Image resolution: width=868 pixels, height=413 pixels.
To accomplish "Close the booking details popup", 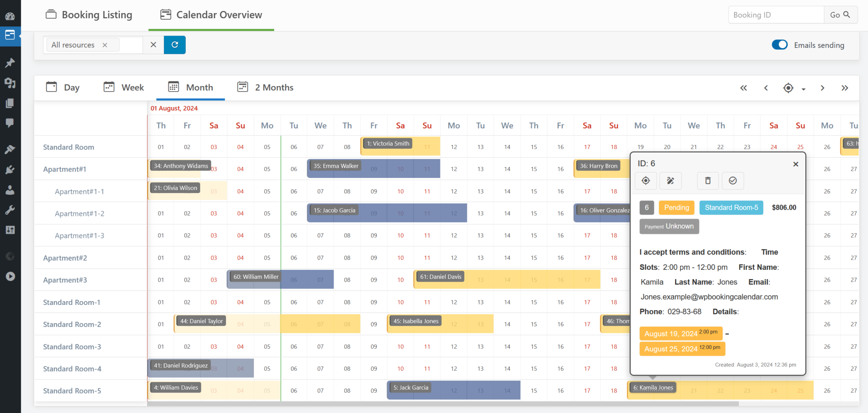I will pyautogui.click(x=796, y=164).
